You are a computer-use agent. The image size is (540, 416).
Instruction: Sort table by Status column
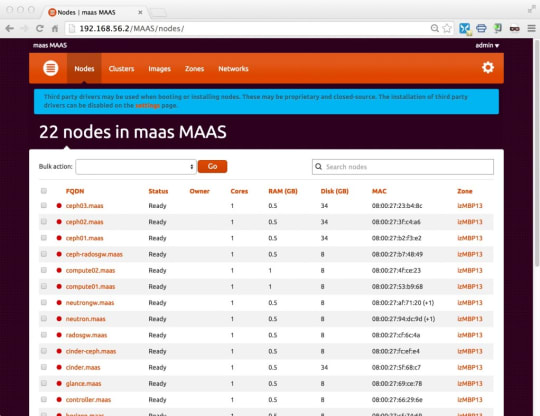(x=158, y=191)
